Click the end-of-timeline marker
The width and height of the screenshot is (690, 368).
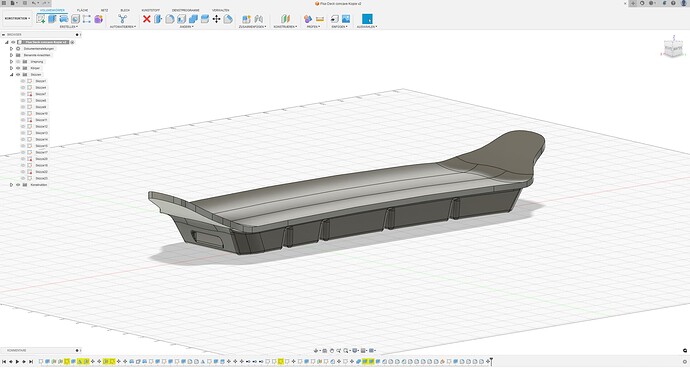tap(491, 361)
